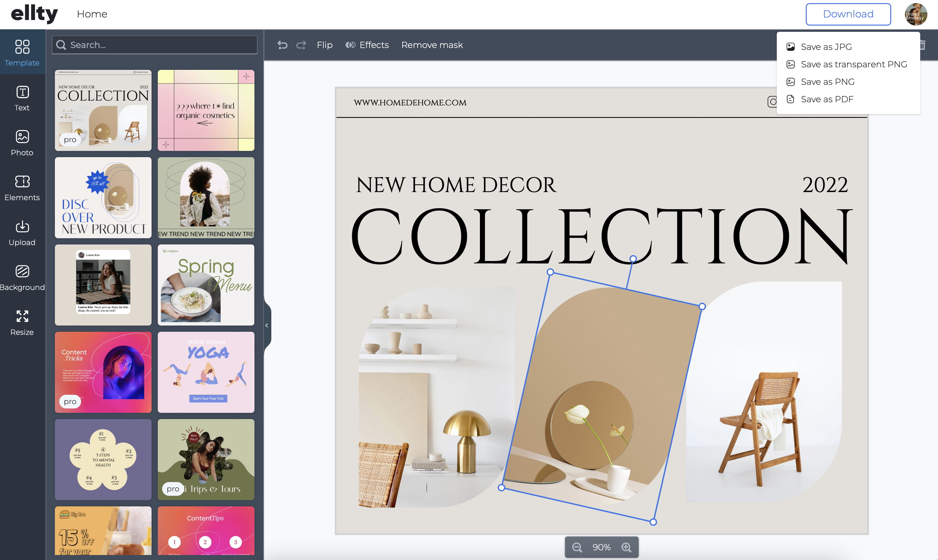
Task: Open the Background panel
Action: (x=22, y=278)
